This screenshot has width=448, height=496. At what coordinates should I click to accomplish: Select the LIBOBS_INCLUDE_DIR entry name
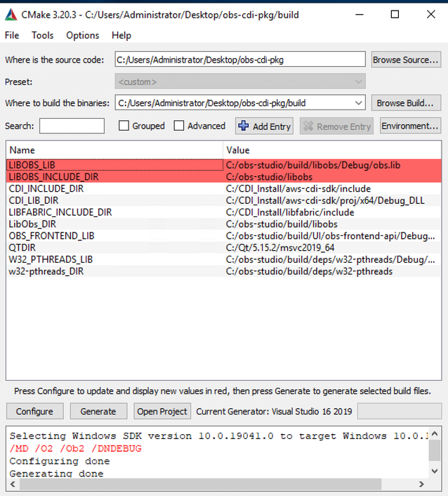coord(54,177)
